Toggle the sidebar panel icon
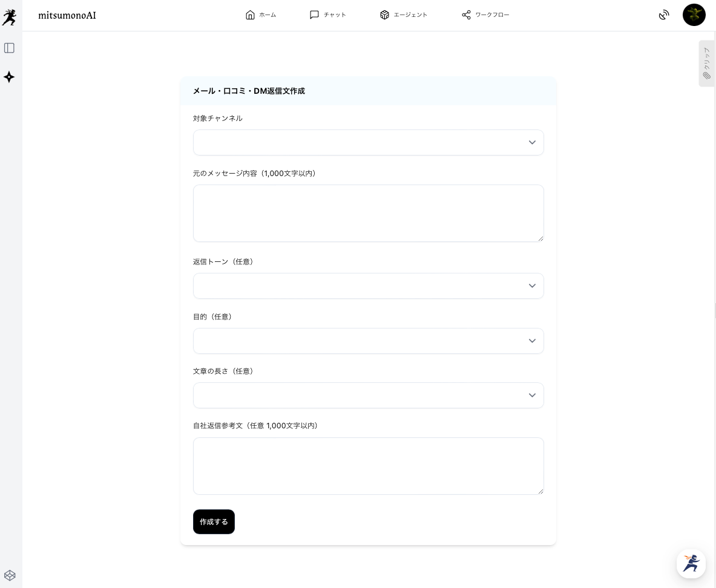This screenshot has width=716, height=588. pyautogui.click(x=9, y=48)
